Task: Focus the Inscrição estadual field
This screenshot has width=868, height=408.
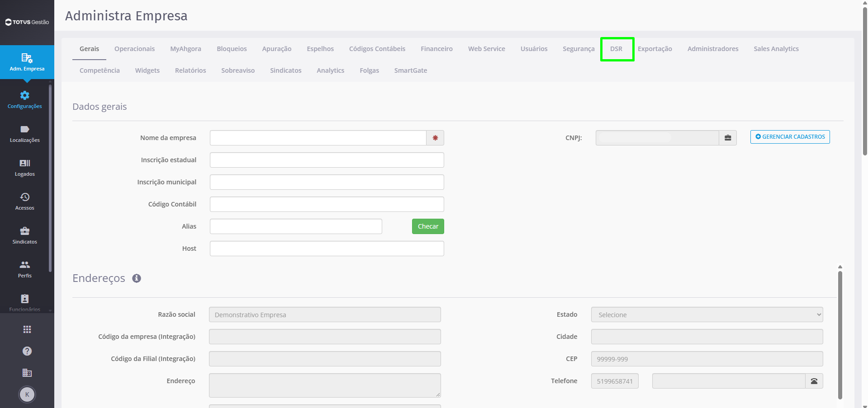Action: (327, 160)
